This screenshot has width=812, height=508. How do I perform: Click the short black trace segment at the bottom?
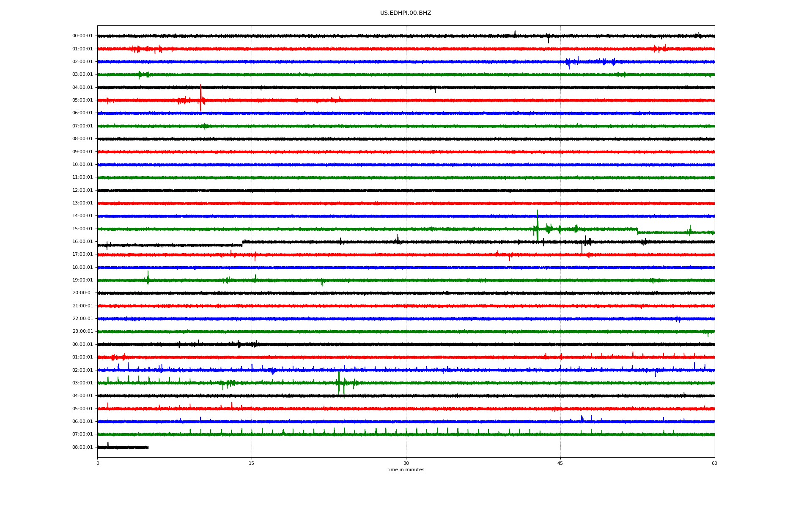tap(123, 447)
